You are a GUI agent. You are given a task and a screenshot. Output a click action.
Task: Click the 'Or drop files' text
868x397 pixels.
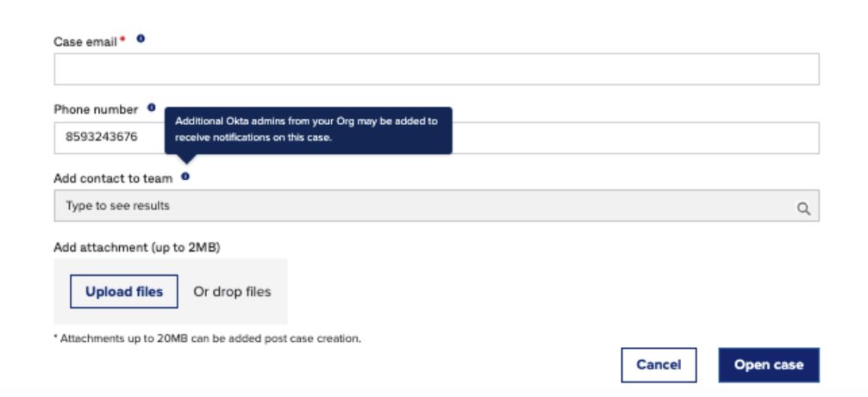coord(232,292)
